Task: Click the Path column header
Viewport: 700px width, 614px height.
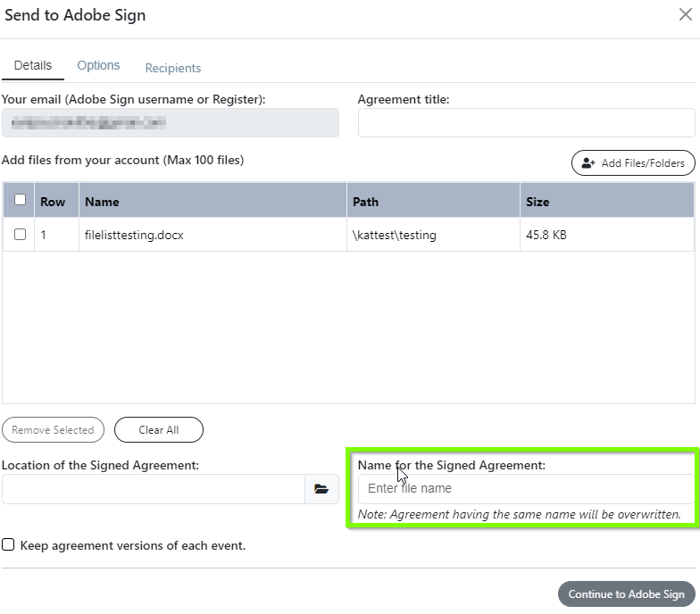Action: (x=433, y=200)
